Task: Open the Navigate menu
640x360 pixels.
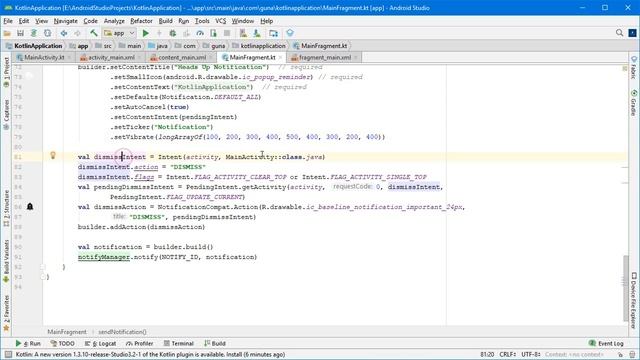Action: tap(65, 21)
